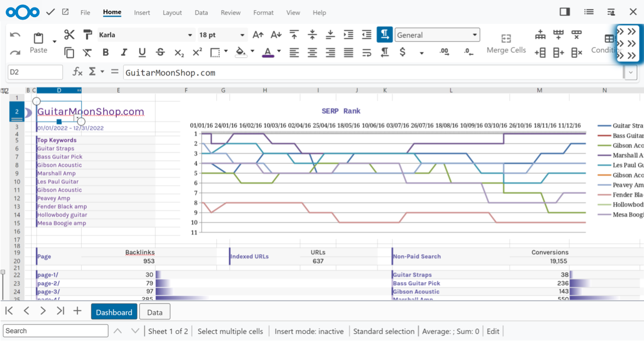Copy the selection to the clipboard
The image size is (644, 341).
pos(69,52)
